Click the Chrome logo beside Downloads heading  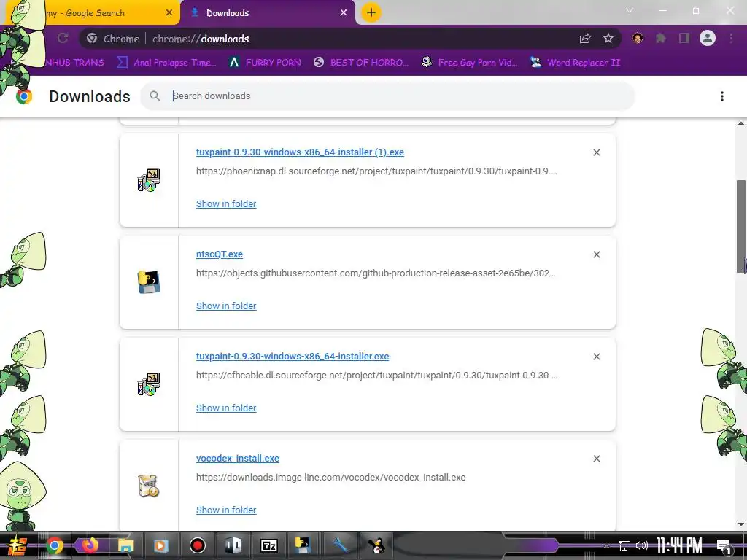(24, 97)
